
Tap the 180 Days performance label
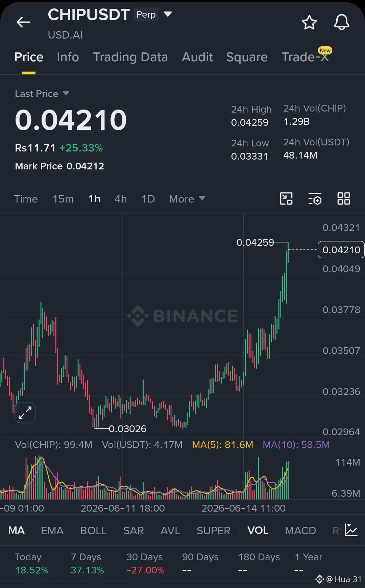click(x=259, y=557)
